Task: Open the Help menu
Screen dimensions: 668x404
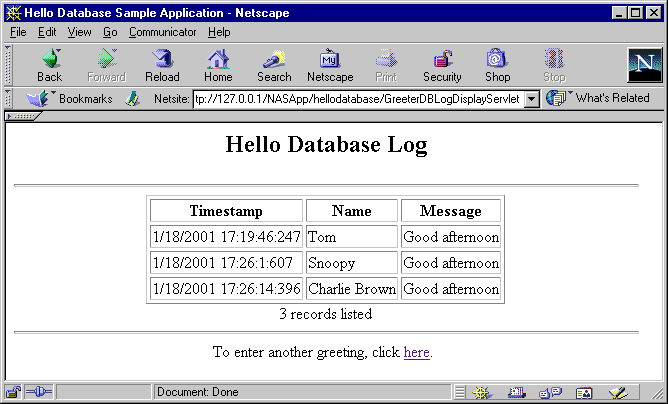Action: pos(219,32)
